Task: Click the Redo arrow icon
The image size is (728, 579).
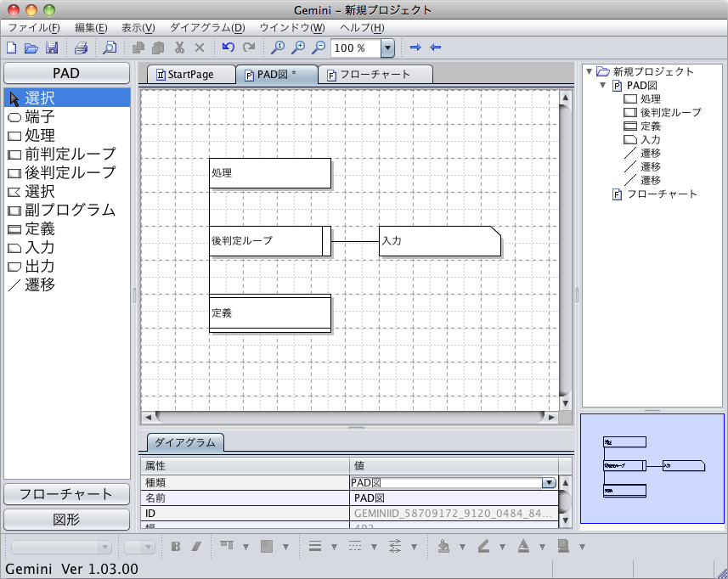Action: 250,47
